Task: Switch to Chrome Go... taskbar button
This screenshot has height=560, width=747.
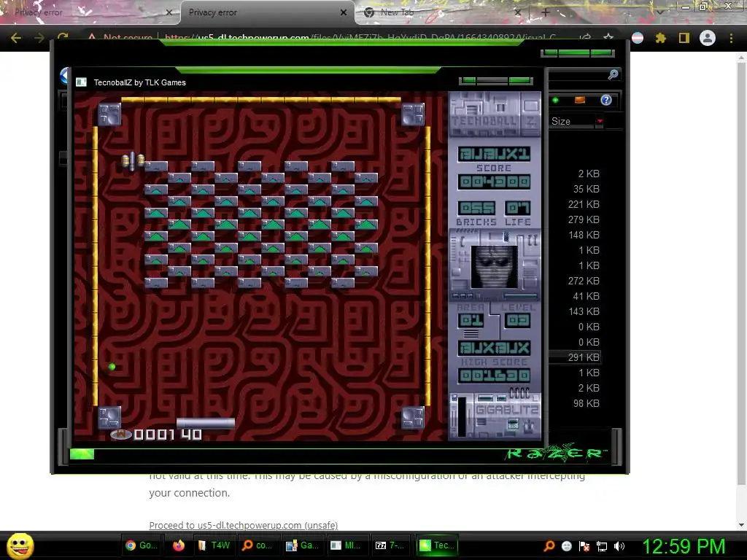Action: [x=142, y=545]
